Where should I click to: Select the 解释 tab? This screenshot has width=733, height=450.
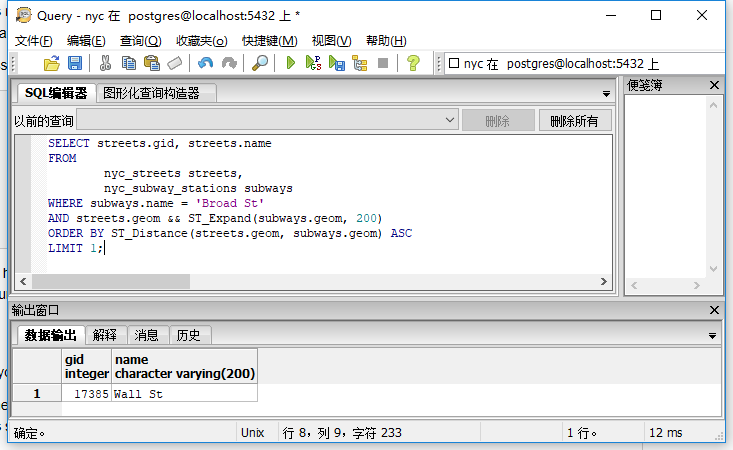tap(105, 335)
